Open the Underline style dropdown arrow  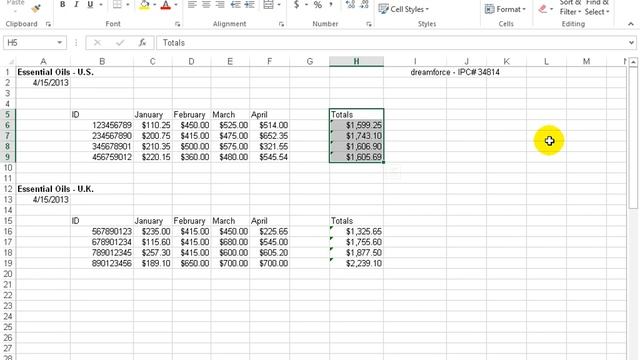(101, 5)
